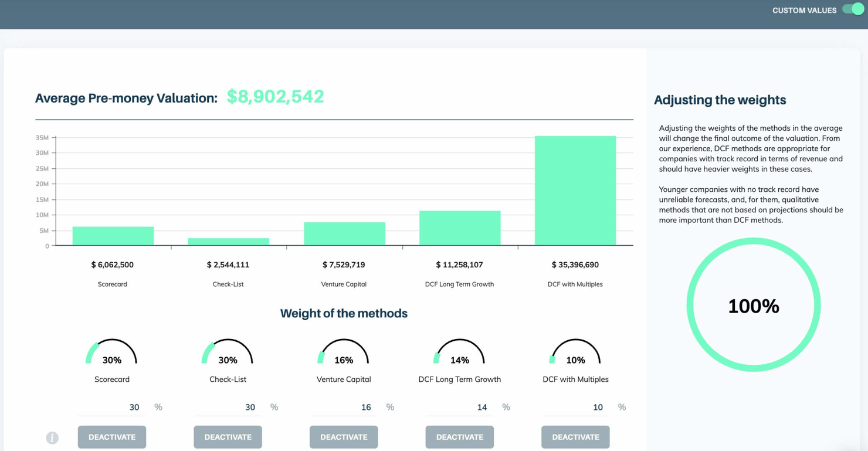
Task: Click the circular 100% total weight indicator
Action: 753,304
